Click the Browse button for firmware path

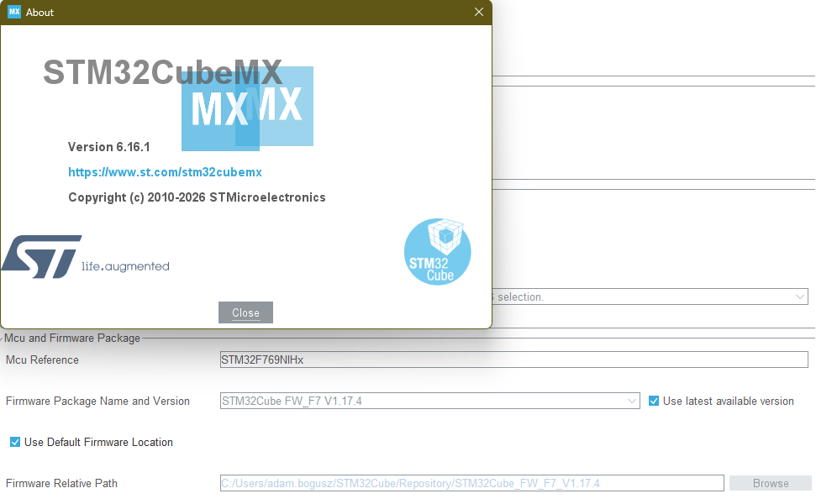(769, 483)
